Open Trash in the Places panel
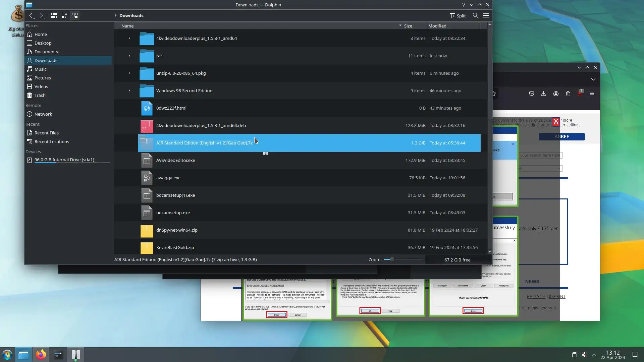Viewport: 644px width, 362px height. tap(40, 95)
